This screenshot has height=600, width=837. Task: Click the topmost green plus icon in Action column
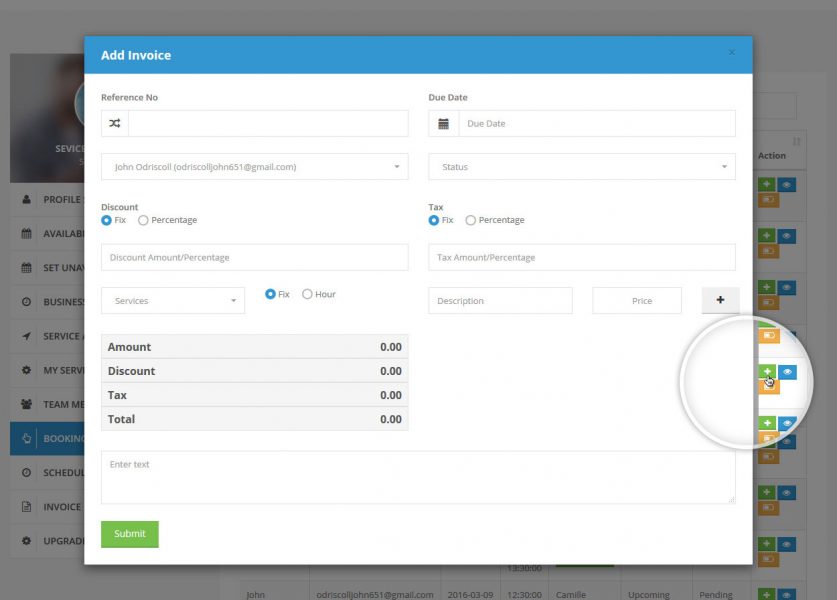[766, 185]
